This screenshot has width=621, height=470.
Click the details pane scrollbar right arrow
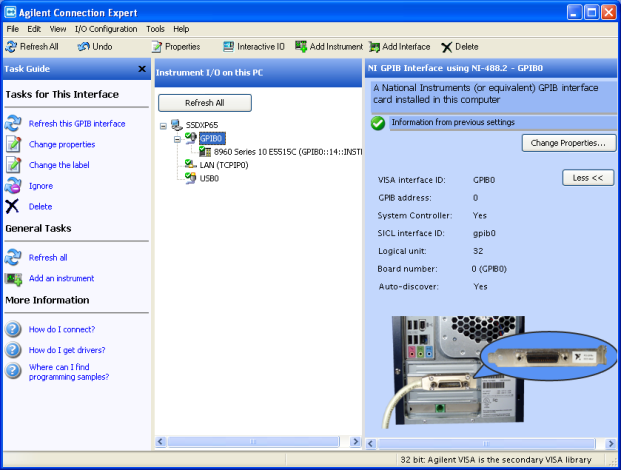point(611,443)
